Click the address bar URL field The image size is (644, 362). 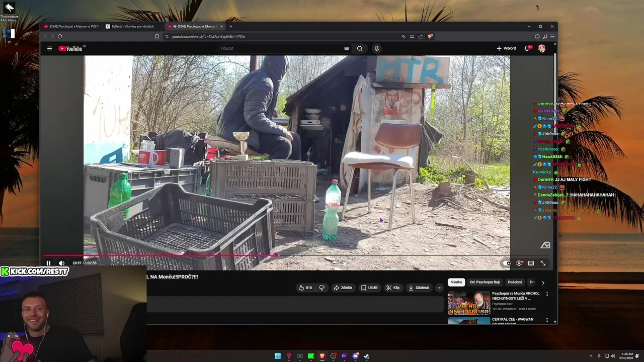(x=282, y=36)
